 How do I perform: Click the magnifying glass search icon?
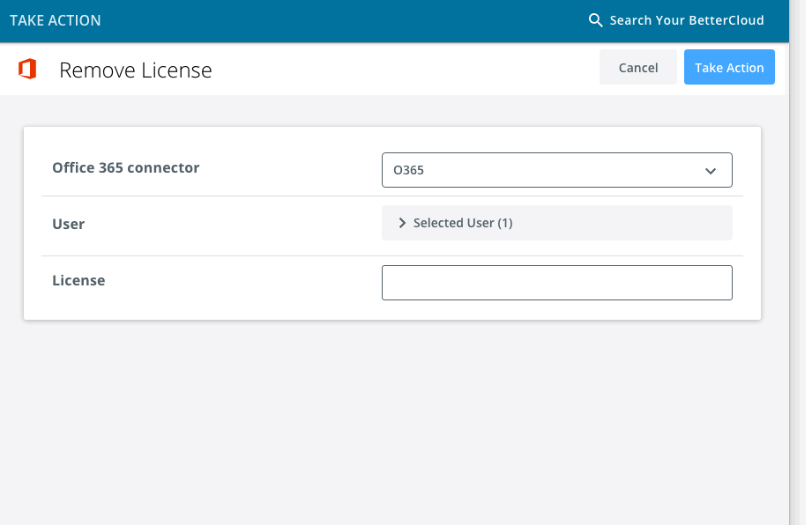tap(596, 20)
